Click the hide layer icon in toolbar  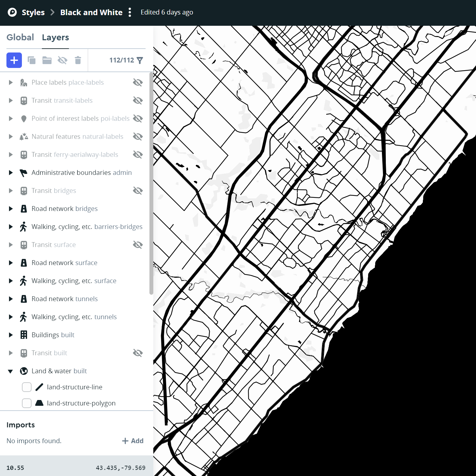click(x=62, y=60)
